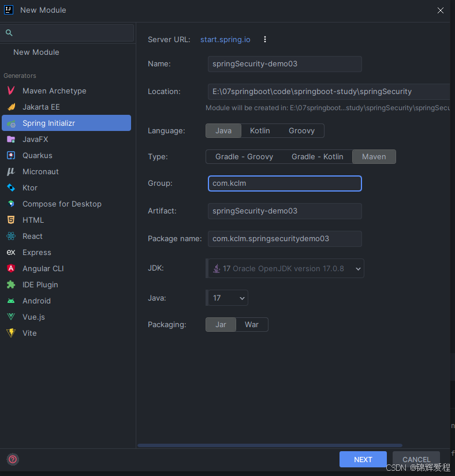Click into the Group field com.kclm
Image resolution: width=455 pixels, height=476 pixels.
[x=285, y=183]
